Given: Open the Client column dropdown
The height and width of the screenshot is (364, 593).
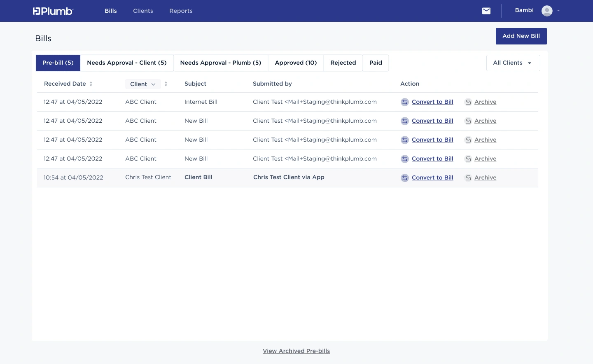Looking at the screenshot, I should (143, 84).
